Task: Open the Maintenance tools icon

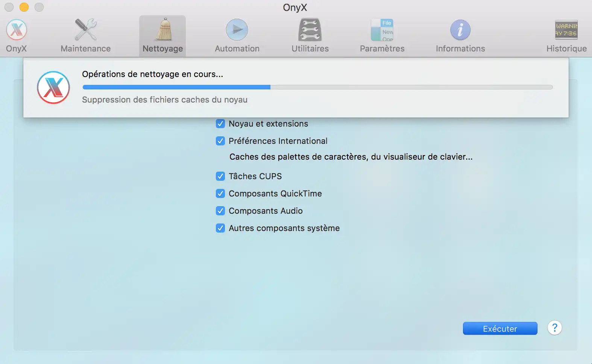Action: (86, 30)
